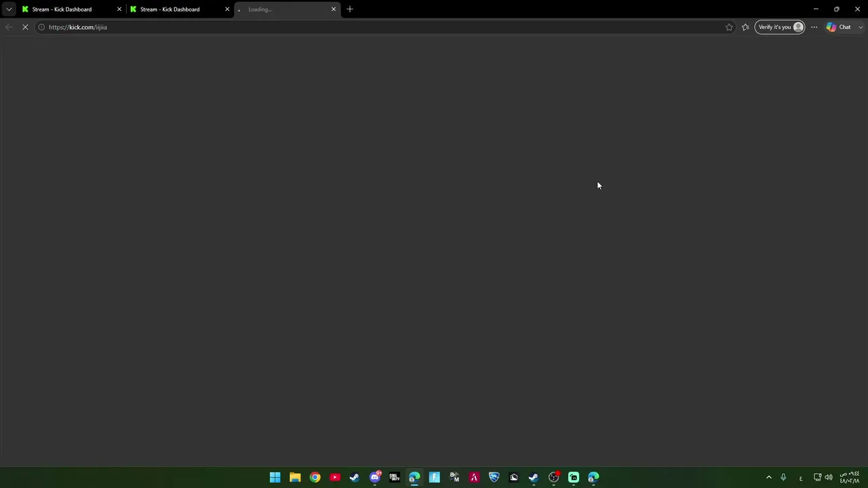868x488 pixels.
Task: Open network status tray icon
Action: 817,477
